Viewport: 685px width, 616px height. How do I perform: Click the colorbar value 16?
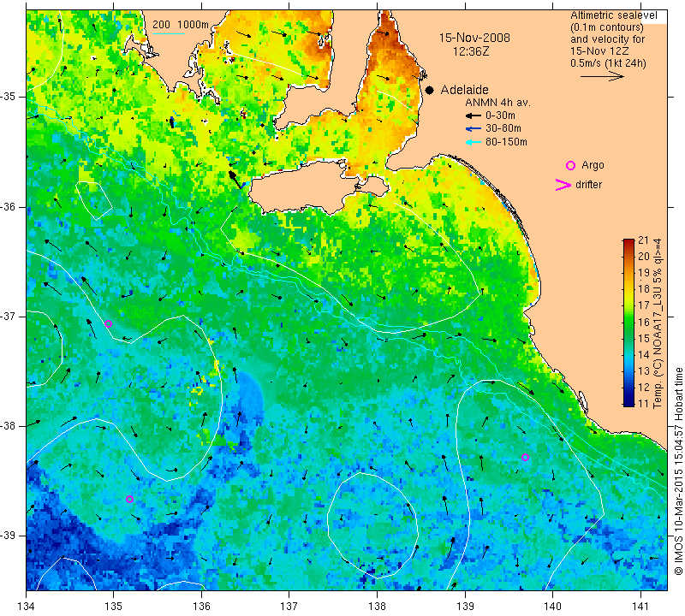point(644,323)
